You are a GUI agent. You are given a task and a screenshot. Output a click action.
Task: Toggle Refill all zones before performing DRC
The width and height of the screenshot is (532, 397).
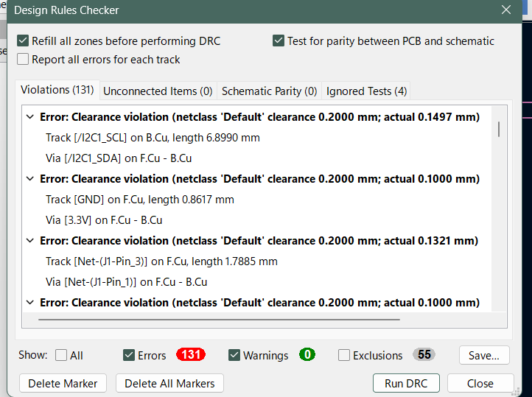point(24,41)
